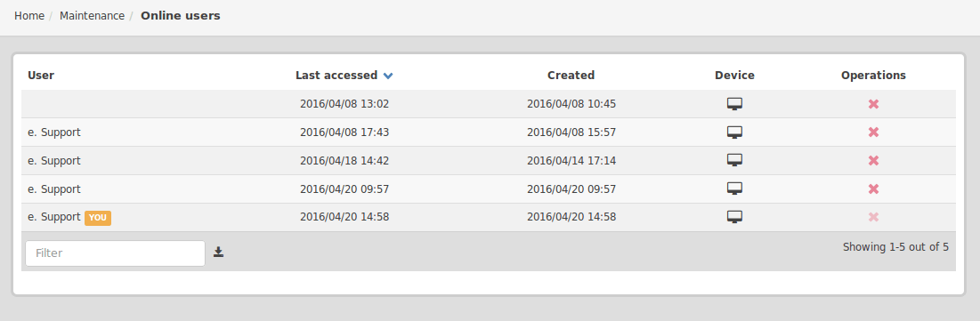This screenshot has width=980, height=321.
Task: Focus the Filter text field
Action: coord(115,253)
